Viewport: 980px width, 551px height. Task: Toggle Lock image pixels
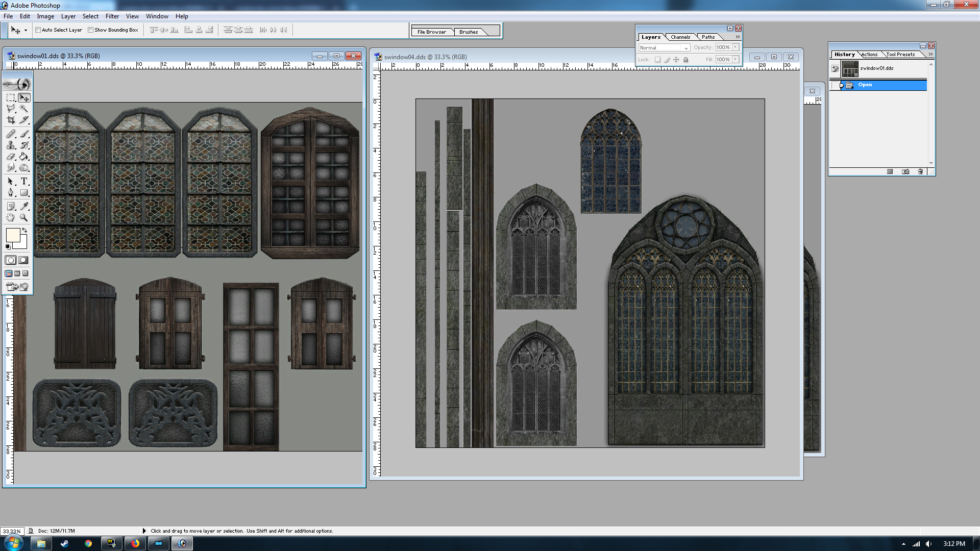667,60
